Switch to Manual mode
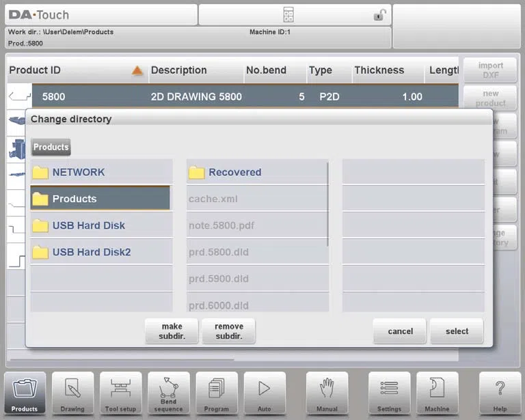Viewport: 525px width, 420px height. [x=327, y=393]
